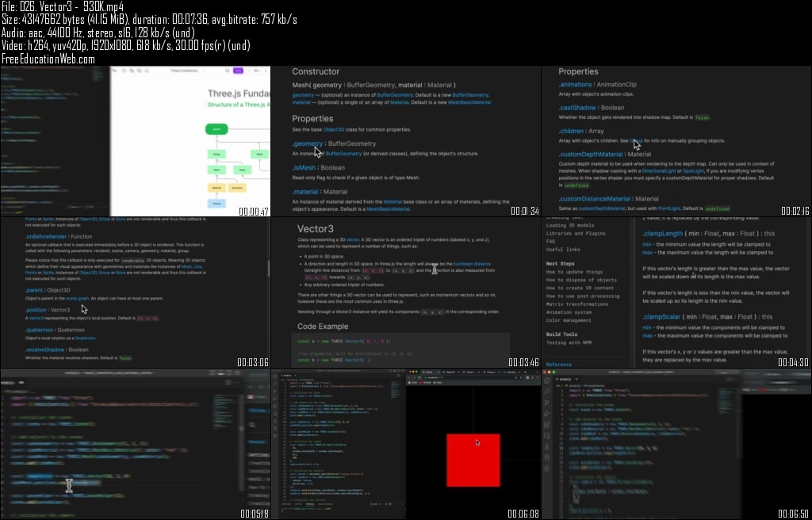The height and width of the screenshot is (520, 812).
Task: Select the script.js tab in the 00:06:50 editor
Action: pyautogui.click(x=565, y=379)
